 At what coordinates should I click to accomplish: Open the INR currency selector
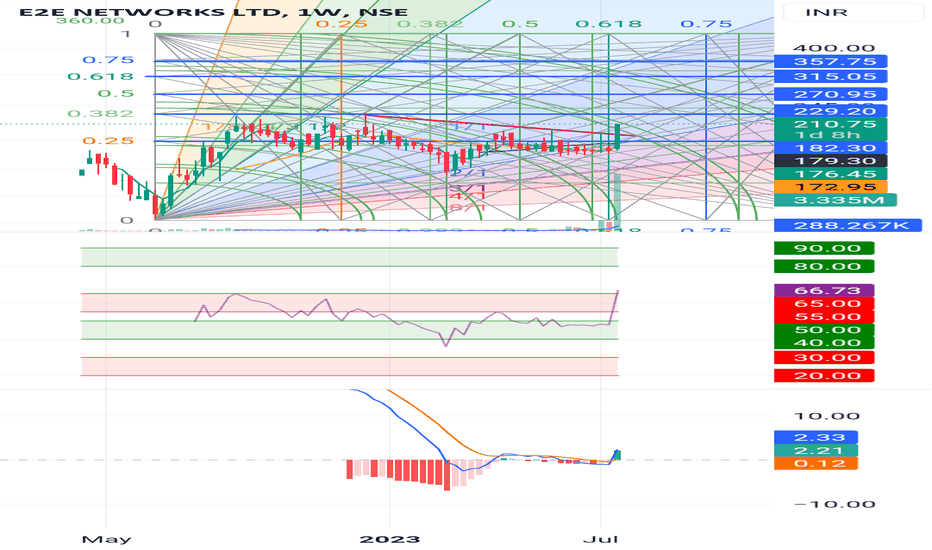point(856,12)
